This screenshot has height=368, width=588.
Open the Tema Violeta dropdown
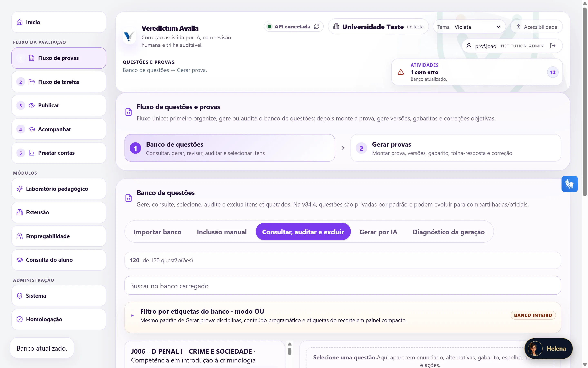(x=469, y=27)
